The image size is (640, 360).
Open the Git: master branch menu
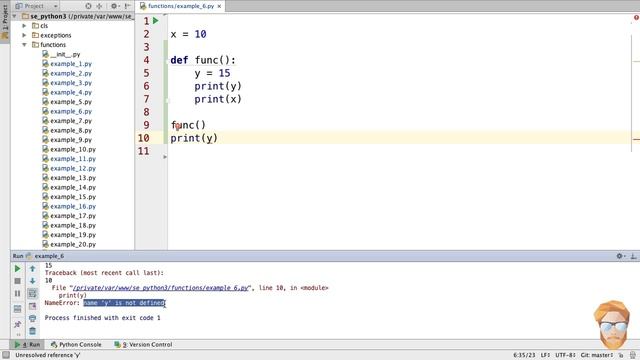coord(597,355)
